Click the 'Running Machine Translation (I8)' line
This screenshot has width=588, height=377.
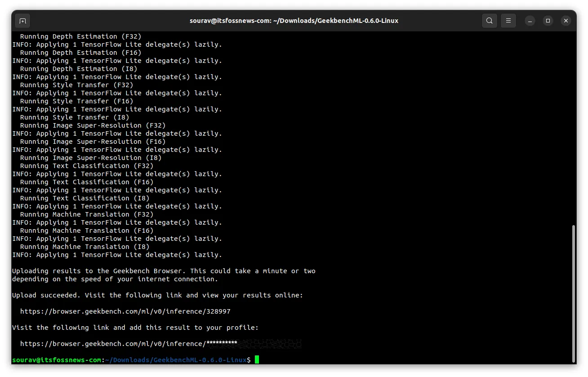(85, 247)
